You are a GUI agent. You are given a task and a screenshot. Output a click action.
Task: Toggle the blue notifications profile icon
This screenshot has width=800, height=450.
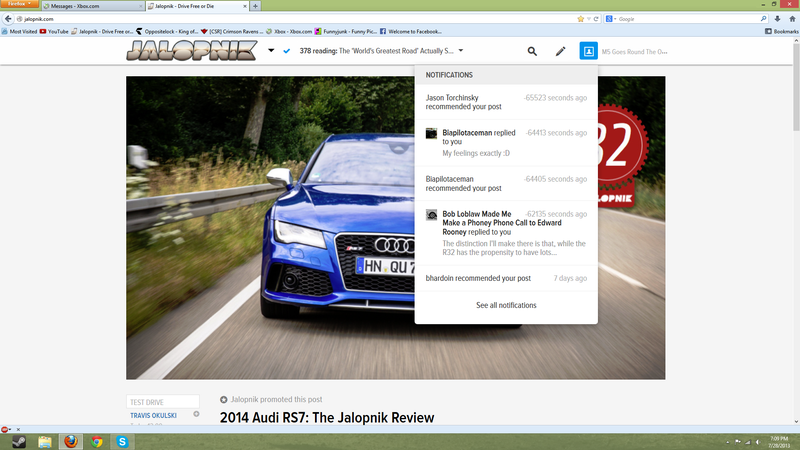588,51
